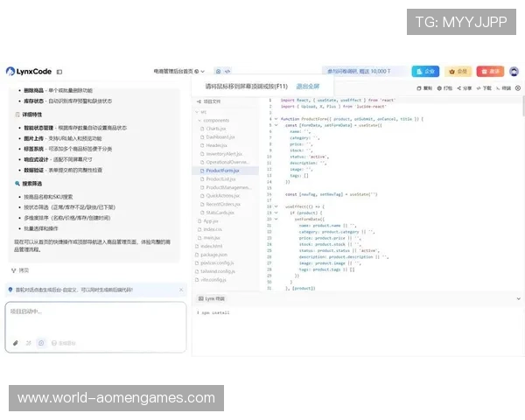This screenshot has height=420, width=525.
Task: Click the yellow crown membership button
Action: point(458,72)
